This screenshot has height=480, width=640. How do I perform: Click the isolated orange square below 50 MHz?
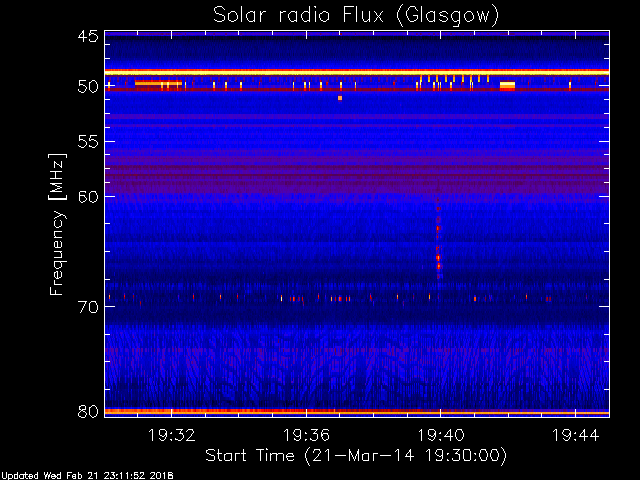(x=340, y=98)
